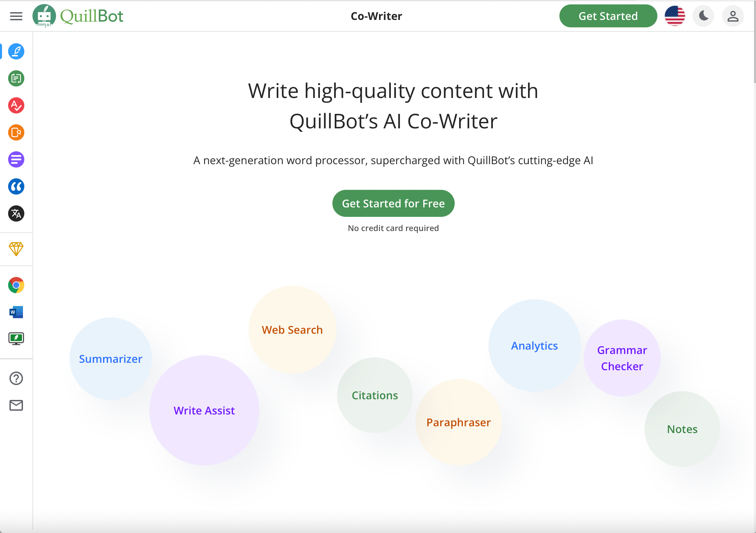This screenshot has width=756, height=533.
Task: Click Get Started for Free button
Action: click(393, 203)
